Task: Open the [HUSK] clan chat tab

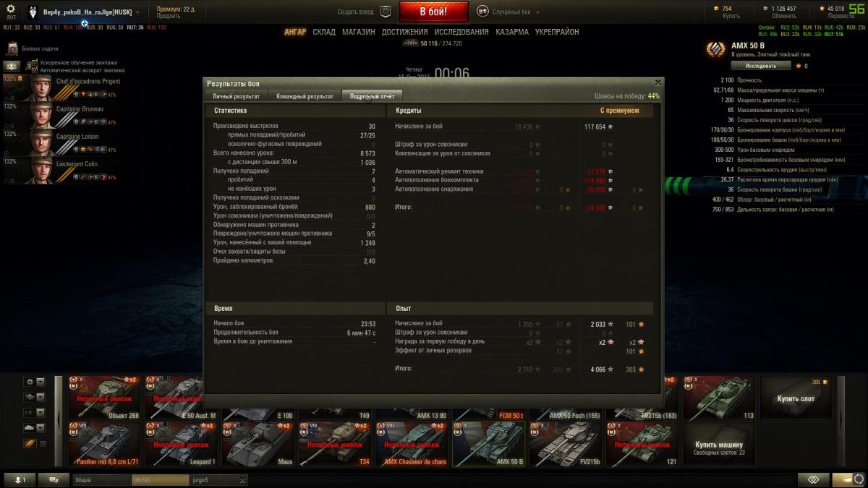Action: click(x=160, y=479)
